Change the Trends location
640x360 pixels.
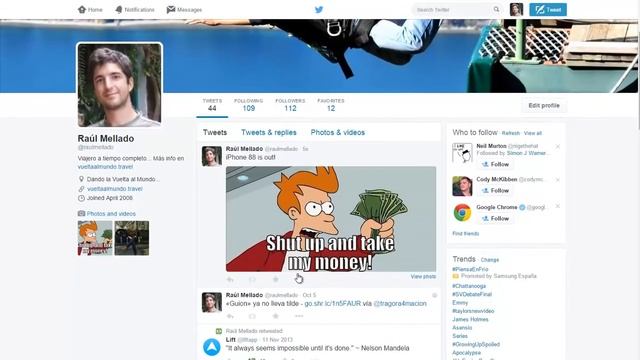click(x=490, y=260)
